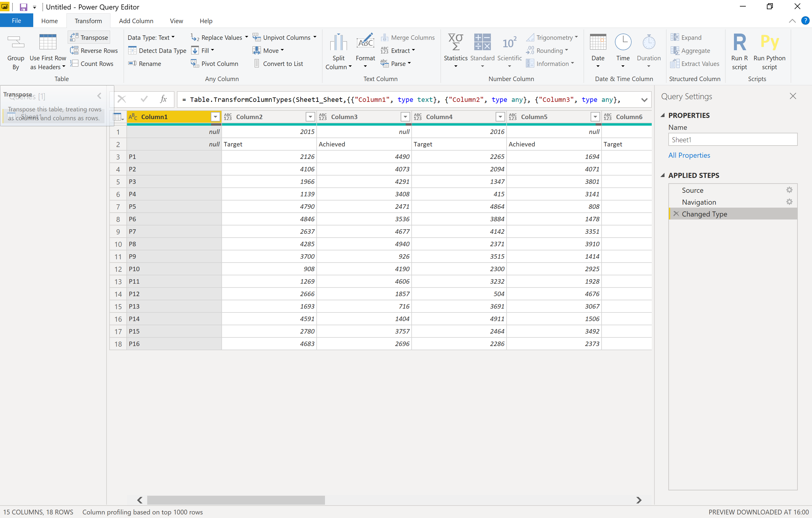Viewport: 812px width, 518px height.
Task: Click the horizontal scrollbar thumb
Action: coord(236,500)
